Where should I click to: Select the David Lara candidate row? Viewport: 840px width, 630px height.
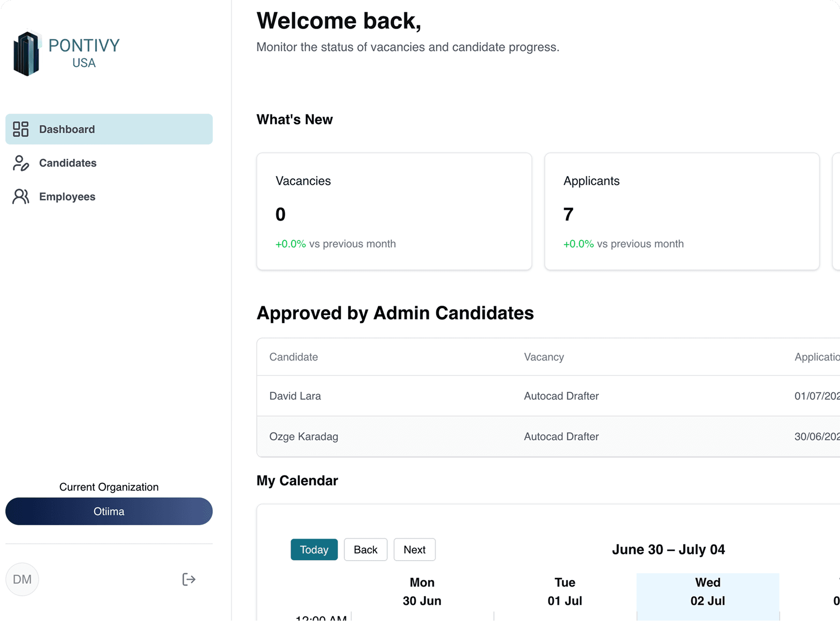click(x=295, y=396)
